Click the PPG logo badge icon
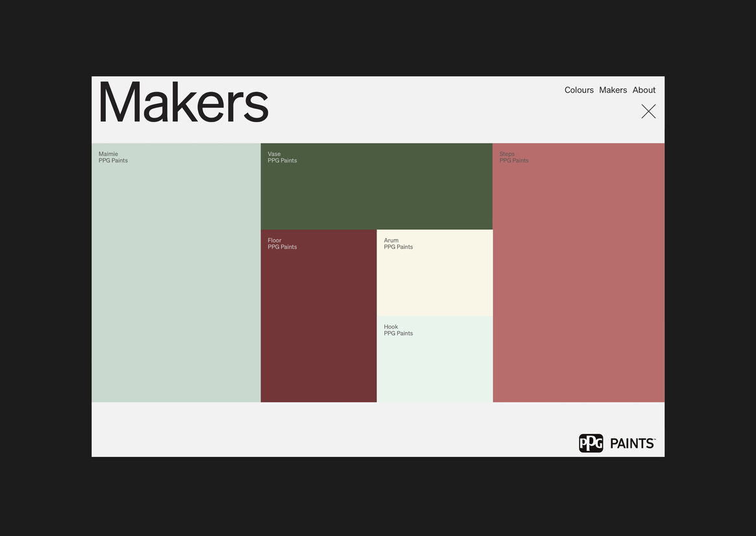 pyautogui.click(x=591, y=443)
